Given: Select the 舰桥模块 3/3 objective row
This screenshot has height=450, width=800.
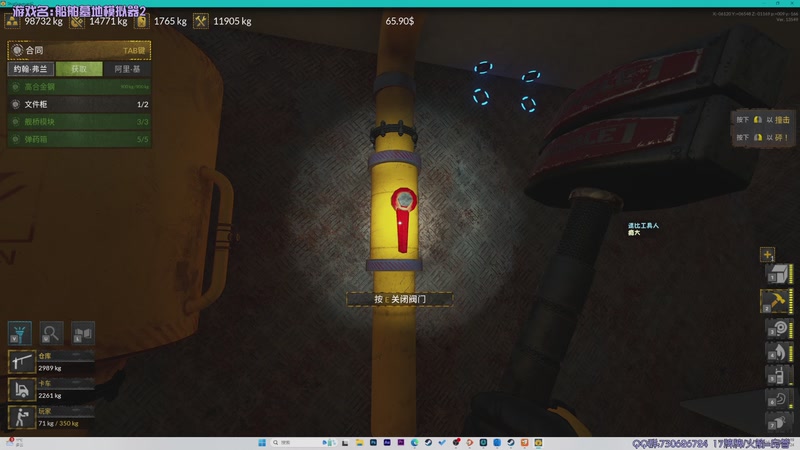Looking at the screenshot, I should [79, 121].
